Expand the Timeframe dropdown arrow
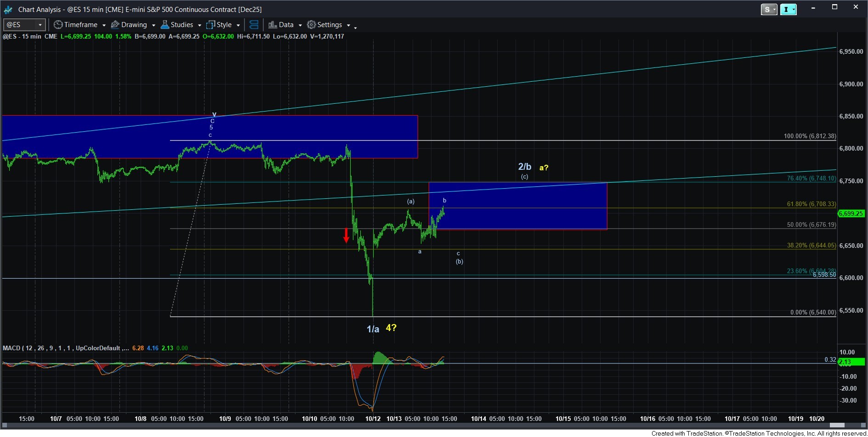Image resolution: width=868 pixels, height=437 pixels. (104, 25)
